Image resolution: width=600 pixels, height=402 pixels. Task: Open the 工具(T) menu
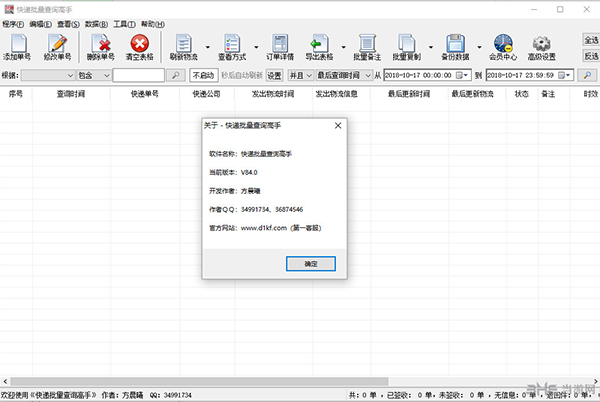tap(124, 24)
